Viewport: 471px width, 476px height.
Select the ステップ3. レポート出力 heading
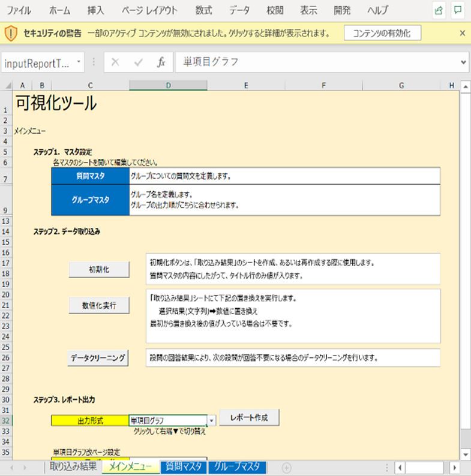[x=64, y=400]
